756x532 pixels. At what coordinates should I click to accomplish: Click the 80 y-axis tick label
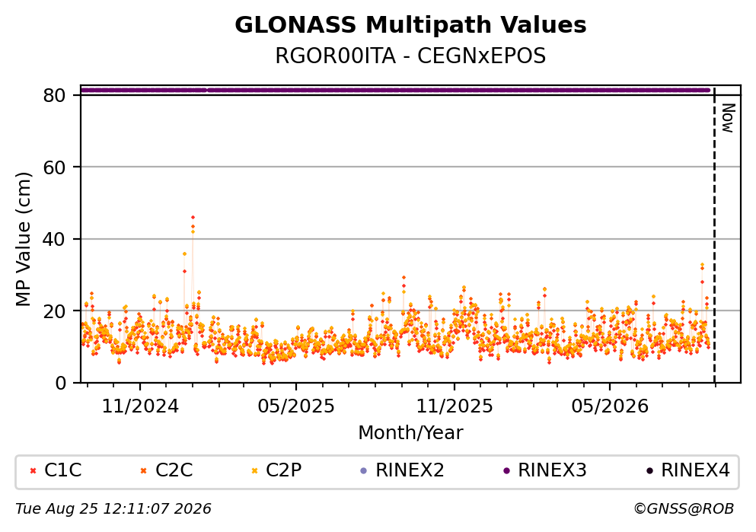coord(54,95)
